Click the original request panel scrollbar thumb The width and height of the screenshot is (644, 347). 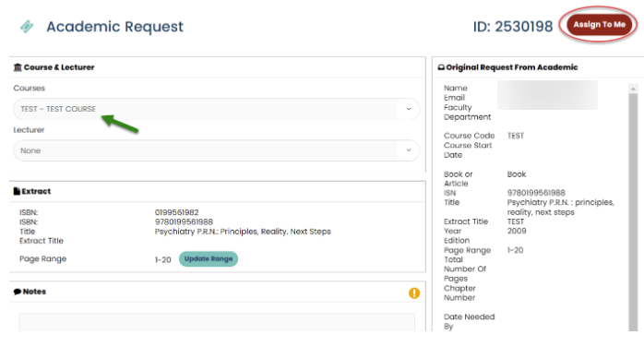(x=633, y=211)
